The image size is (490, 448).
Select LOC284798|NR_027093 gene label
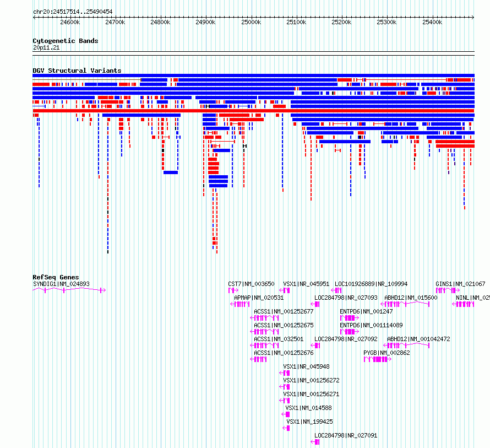coord(346,298)
